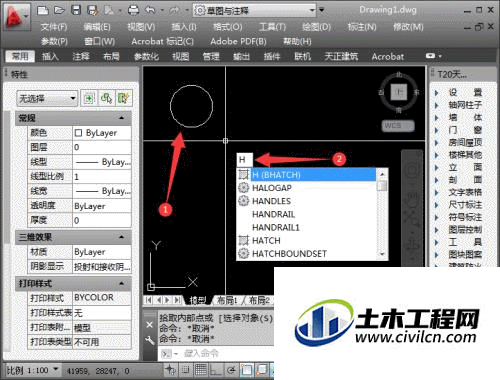Collapse the 三维效果 properties section
The image size is (500, 380).
pos(122,237)
